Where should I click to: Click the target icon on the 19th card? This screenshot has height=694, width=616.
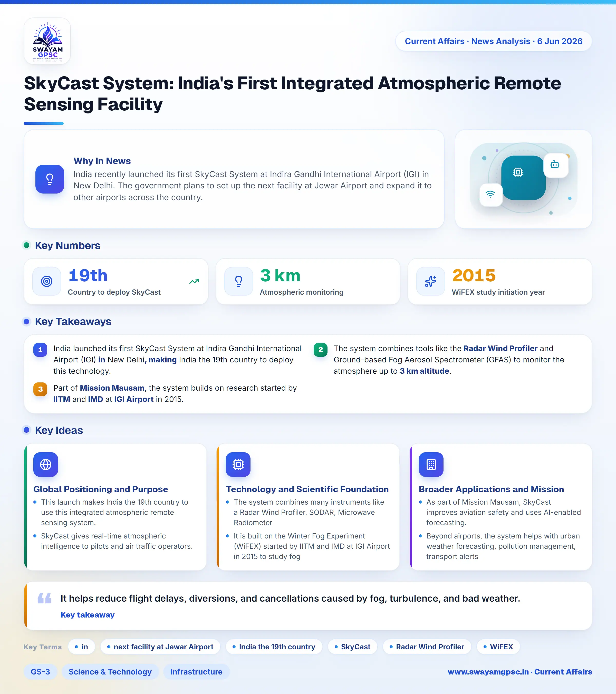(x=47, y=281)
